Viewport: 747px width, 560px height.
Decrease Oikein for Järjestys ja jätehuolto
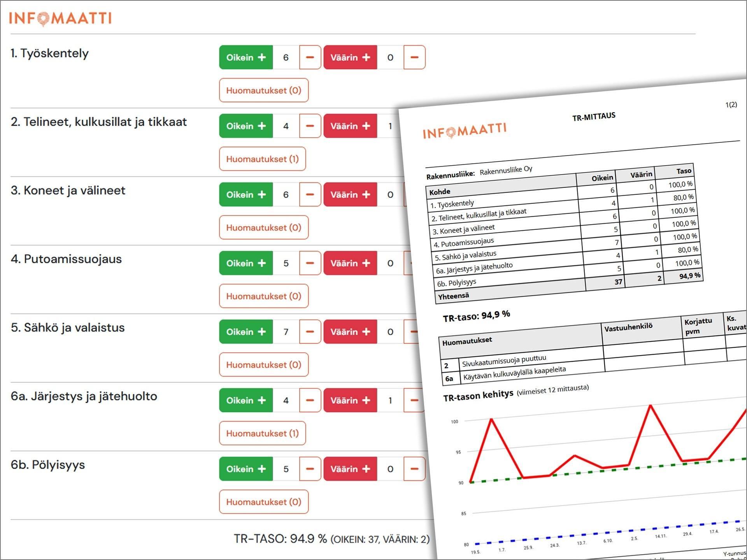(310, 400)
